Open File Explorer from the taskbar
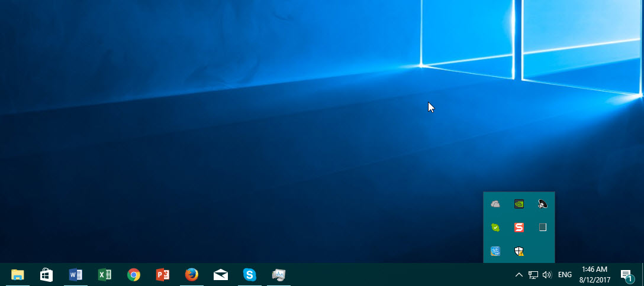 17,275
